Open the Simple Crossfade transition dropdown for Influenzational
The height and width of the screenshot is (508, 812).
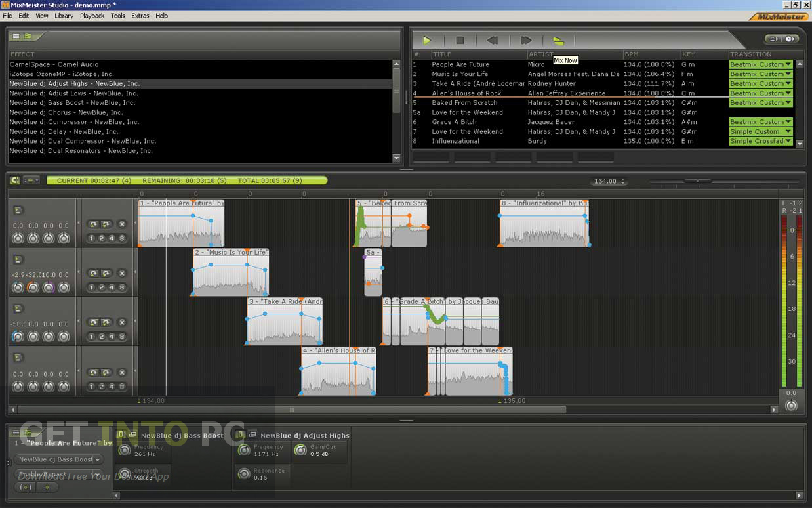(761, 141)
